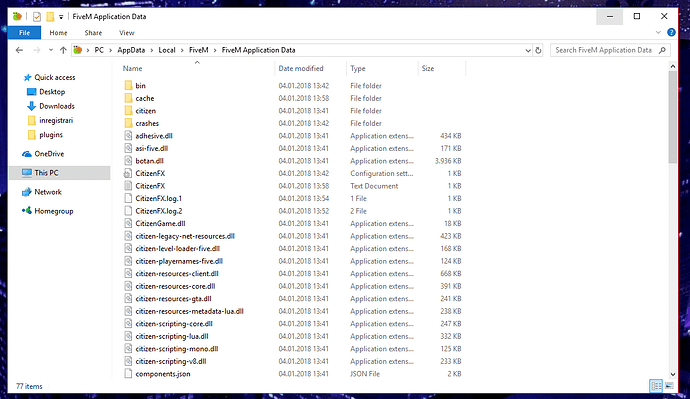Expand the chevron after AppData breadcrumb
Viewport: 690px width, 399px height.
pos(152,50)
